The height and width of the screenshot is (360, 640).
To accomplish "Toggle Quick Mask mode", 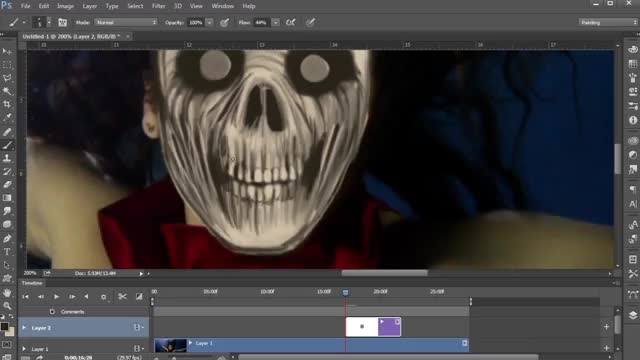I will pos(7,345).
